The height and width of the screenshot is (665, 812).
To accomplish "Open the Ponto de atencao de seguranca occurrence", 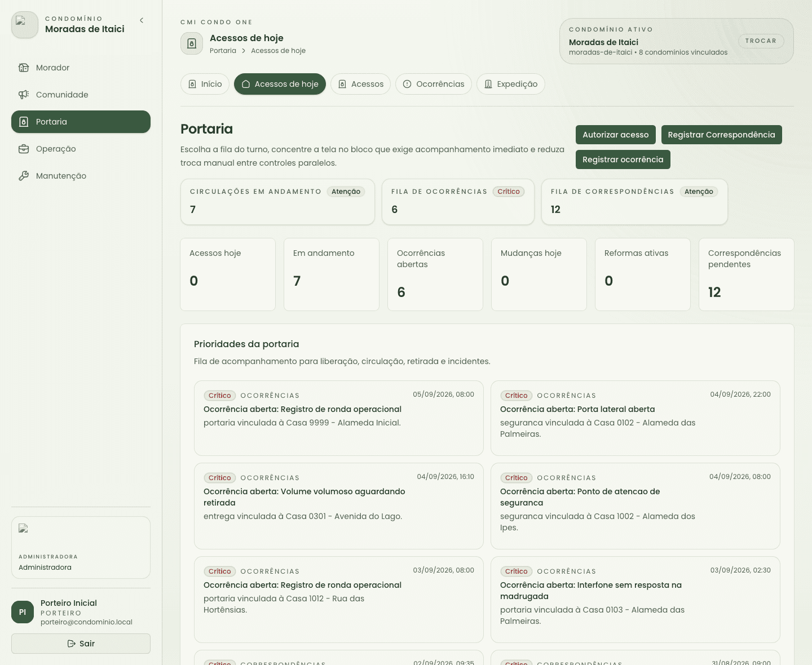I will coord(636,506).
